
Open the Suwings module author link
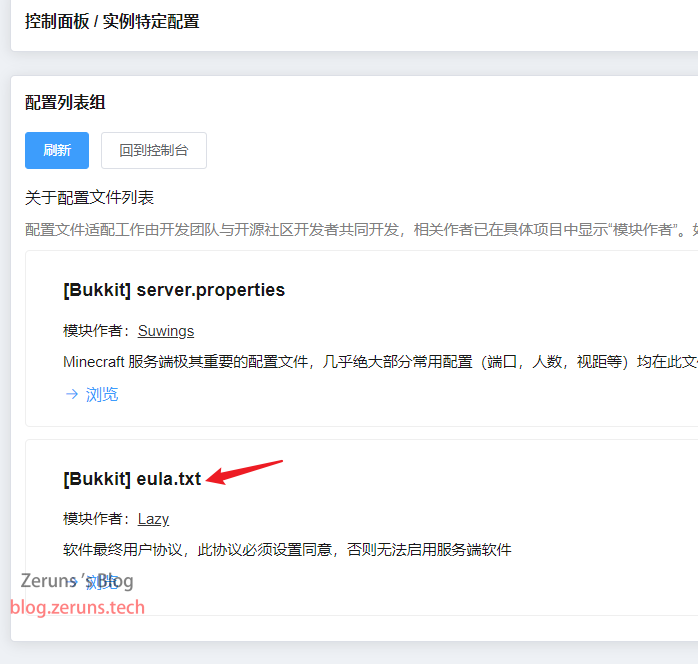pos(166,331)
